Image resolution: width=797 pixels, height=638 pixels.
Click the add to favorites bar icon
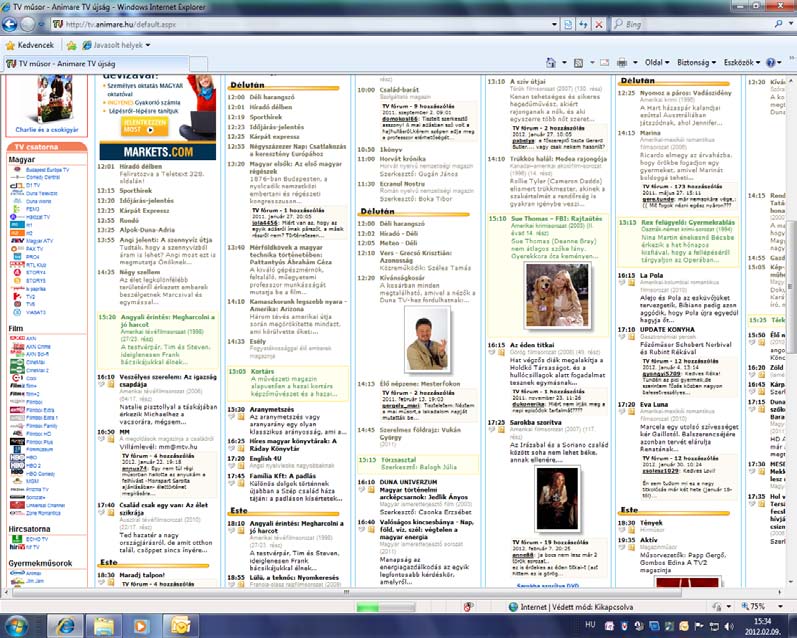pyautogui.click(x=71, y=45)
